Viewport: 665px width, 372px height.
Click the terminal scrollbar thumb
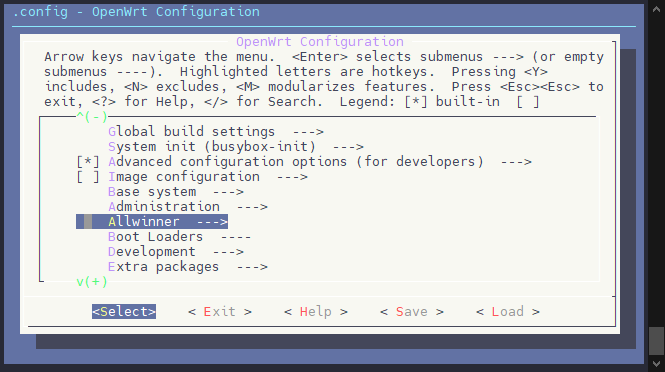pyautogui.click(x=657, y=341)
